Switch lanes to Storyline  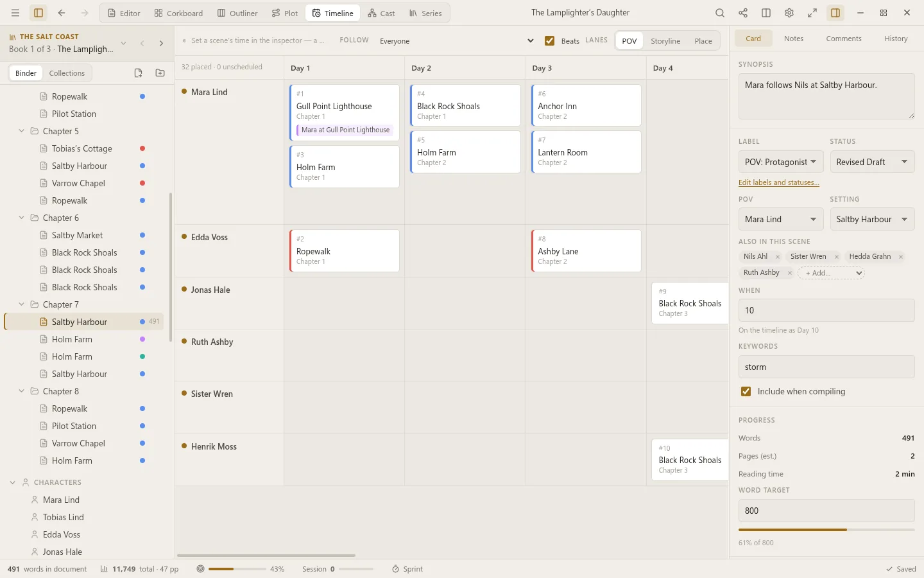pos(665,41)
